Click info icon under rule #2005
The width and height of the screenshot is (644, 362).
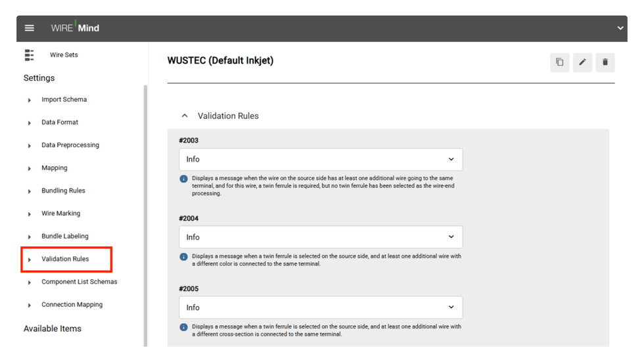tap(183, 327)
